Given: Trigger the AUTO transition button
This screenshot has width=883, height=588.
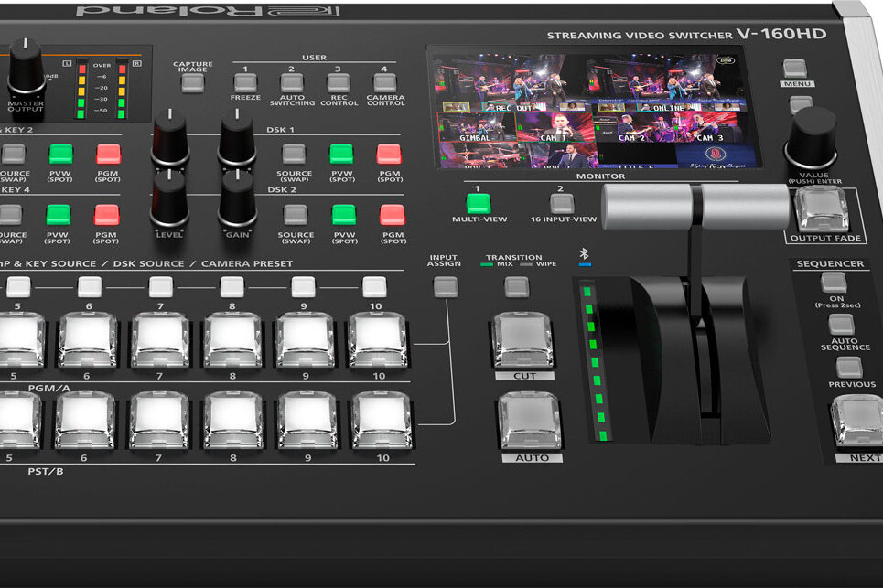Looking at the screenshot, I should tap(530, 422).
